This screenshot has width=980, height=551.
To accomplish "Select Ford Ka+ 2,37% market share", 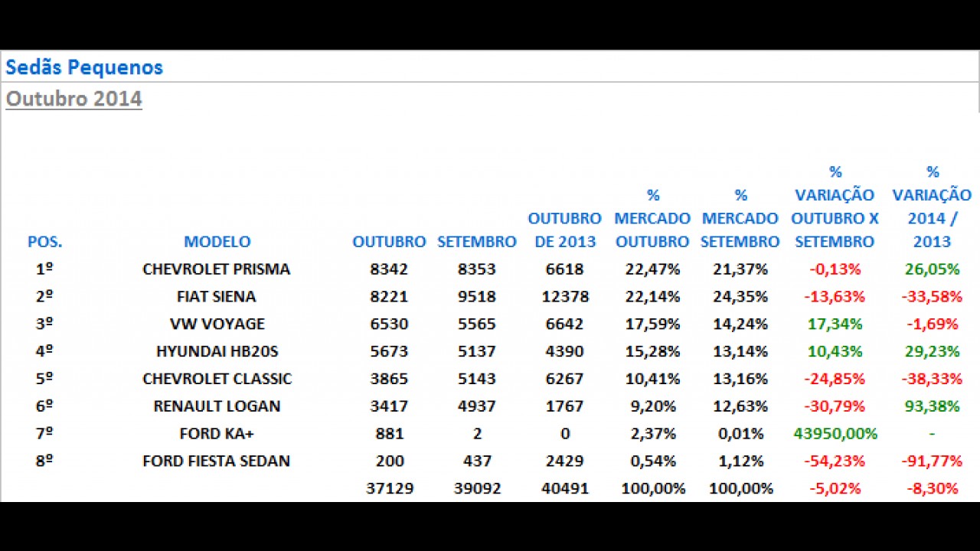I will [652, 434].
